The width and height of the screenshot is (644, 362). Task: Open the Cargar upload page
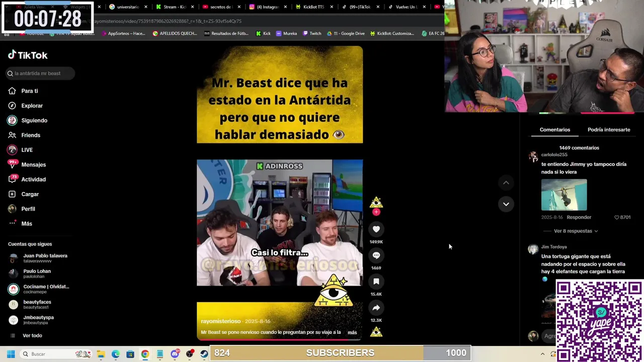(x=23, y=194)
